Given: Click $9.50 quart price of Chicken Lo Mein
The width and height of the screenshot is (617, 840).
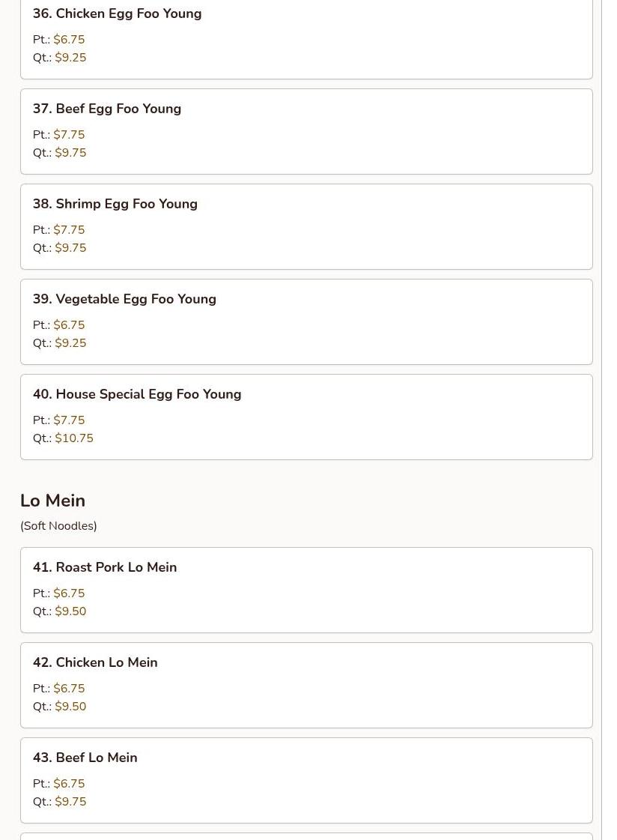Looking at the screenshot, I should (70, 706).
